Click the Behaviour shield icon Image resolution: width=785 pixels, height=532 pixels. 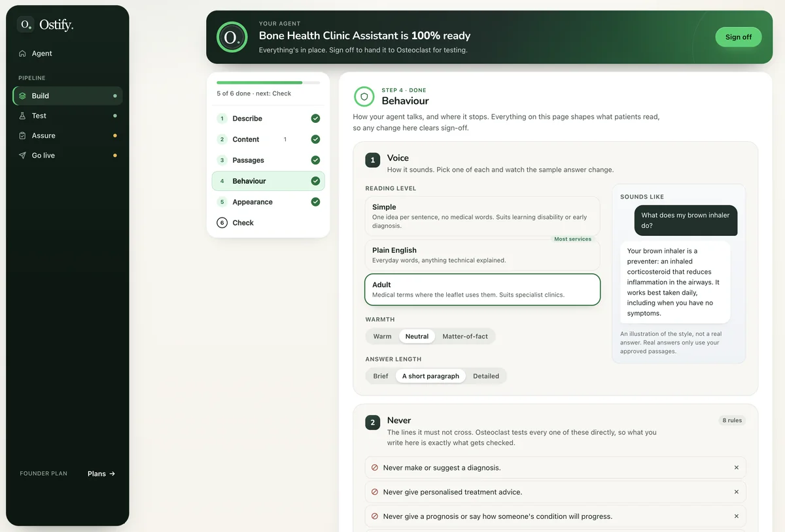tap(364, 97)
